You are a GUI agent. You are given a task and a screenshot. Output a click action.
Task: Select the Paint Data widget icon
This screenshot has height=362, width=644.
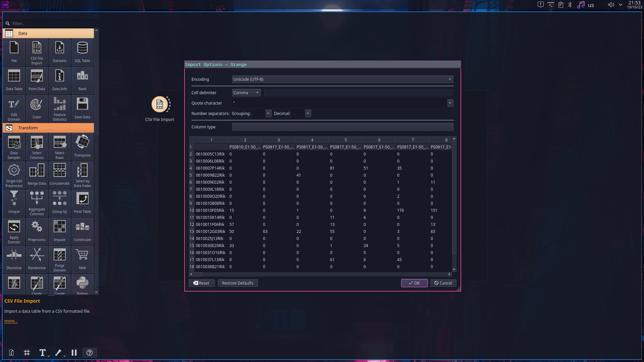click(x=37, y=80)
